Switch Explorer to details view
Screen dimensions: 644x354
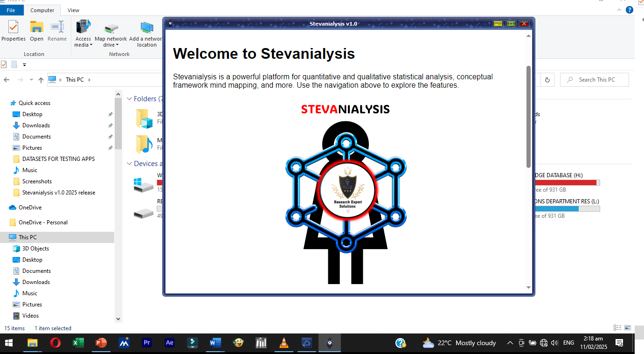pos(617,328)
